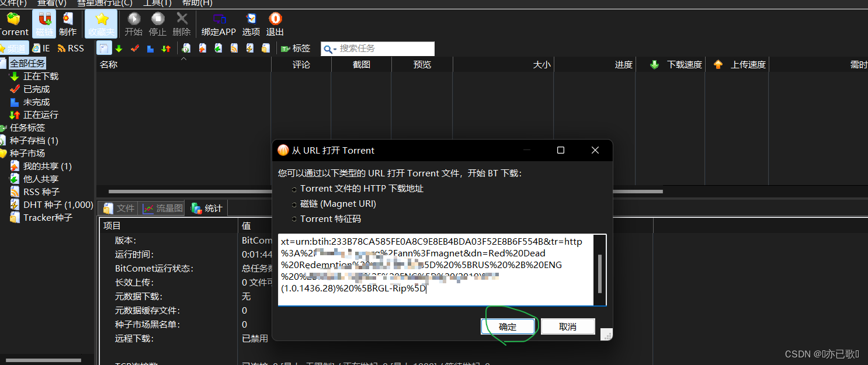Open the 查看(V) menu

click(53, 3)
